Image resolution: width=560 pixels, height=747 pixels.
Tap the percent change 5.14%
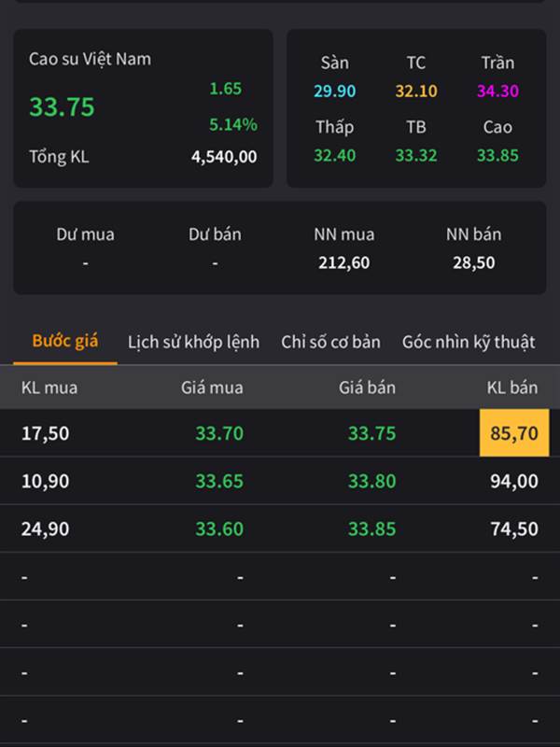(233, 124)
